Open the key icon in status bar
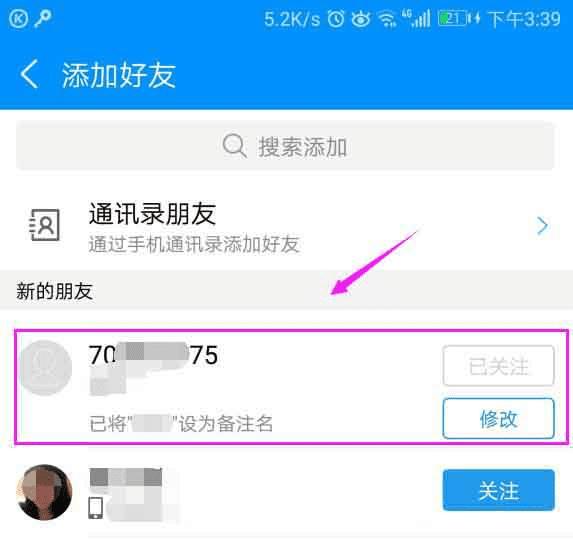The width and height of the screenshot is (573, 540). 43,18
